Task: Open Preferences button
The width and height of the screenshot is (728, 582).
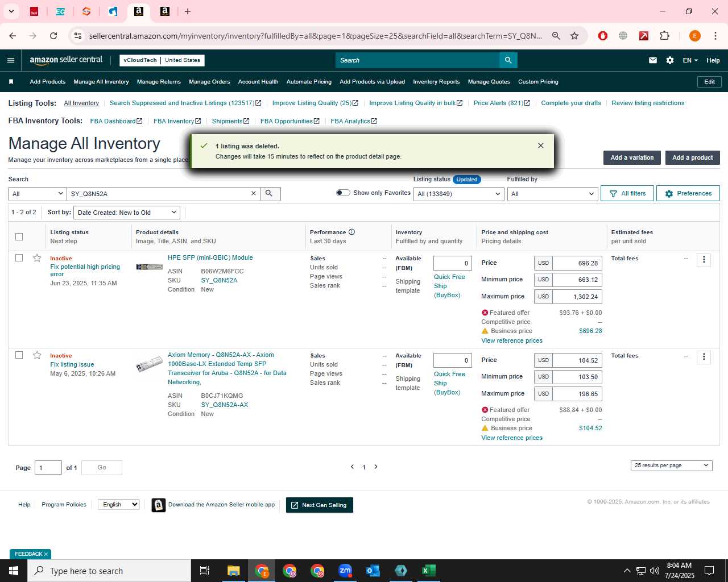Action: tap(688, 194)
